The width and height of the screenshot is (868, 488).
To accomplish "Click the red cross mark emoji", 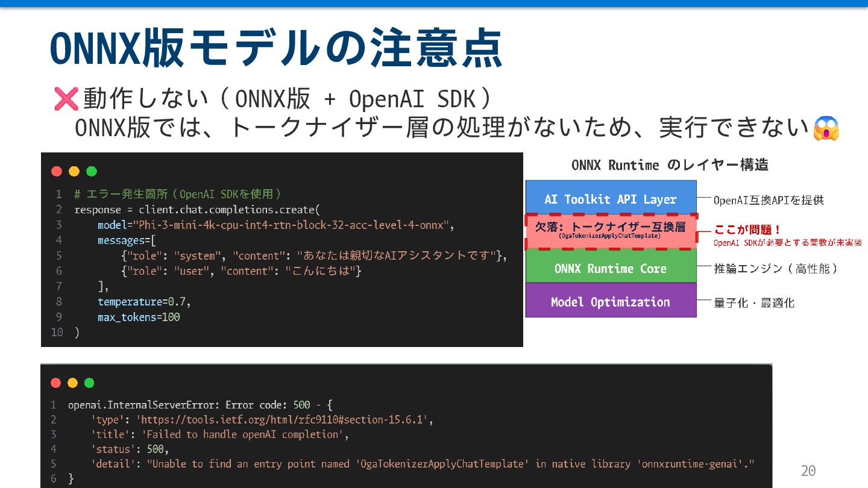I will coord(66,98).
